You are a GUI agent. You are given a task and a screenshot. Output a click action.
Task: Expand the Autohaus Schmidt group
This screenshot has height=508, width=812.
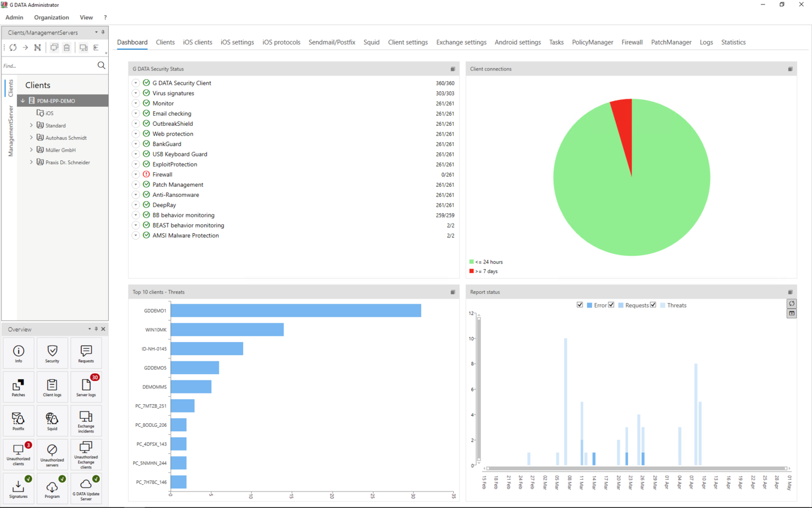31,138
